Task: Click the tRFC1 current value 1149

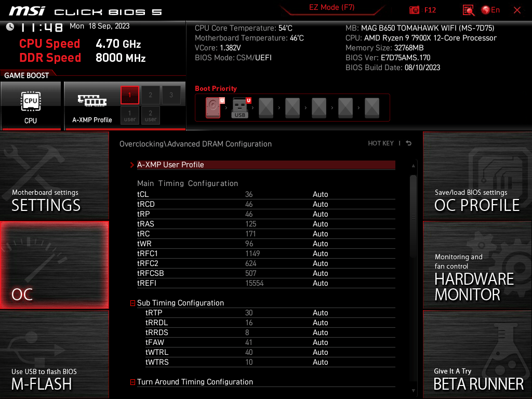Action: tap(252, 254)
